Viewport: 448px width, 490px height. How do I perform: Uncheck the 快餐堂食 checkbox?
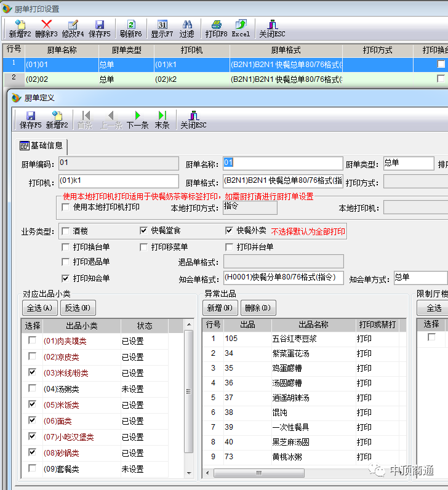pyautogui.click(x=144, y=231)
